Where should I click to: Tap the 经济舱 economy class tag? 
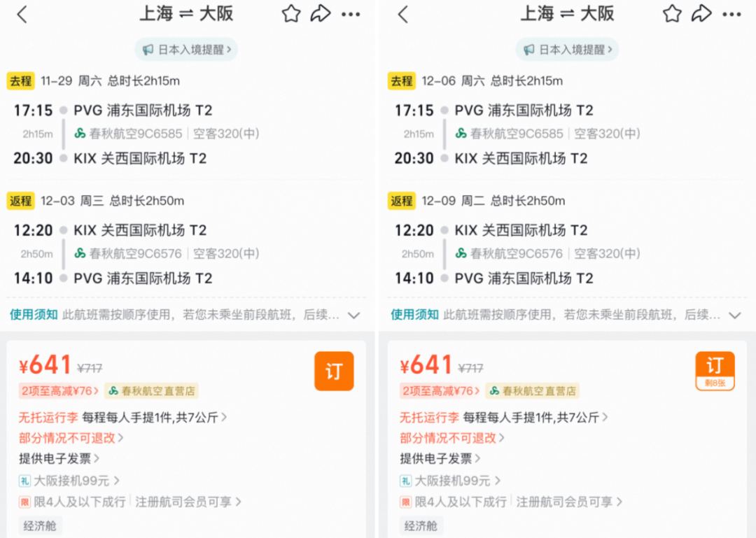pos(40,525)
